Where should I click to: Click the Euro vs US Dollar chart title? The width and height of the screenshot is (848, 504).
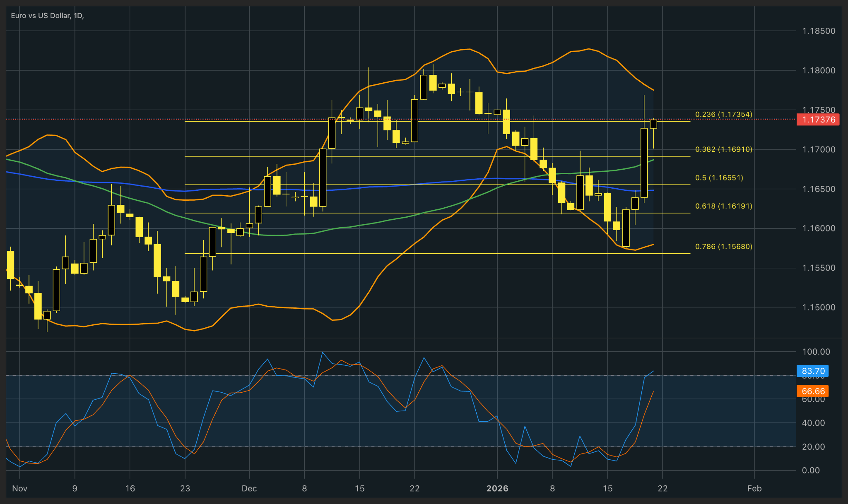tap(47, 16)
